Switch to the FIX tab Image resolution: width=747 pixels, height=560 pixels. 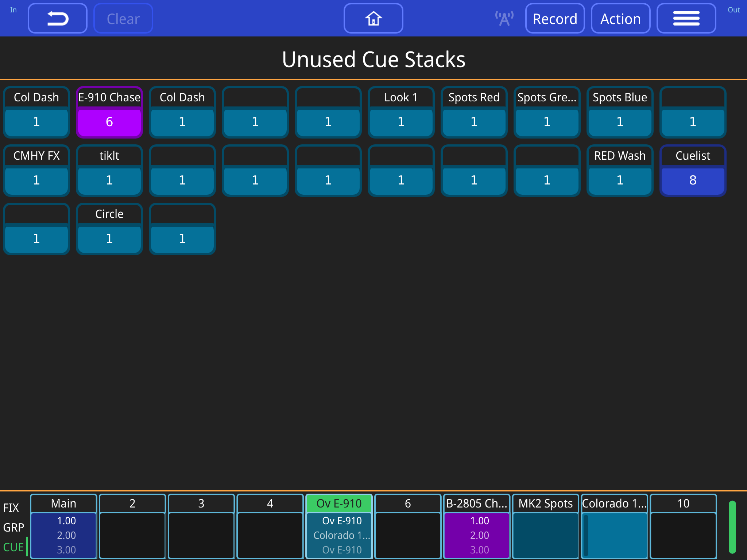click(12, 507)
